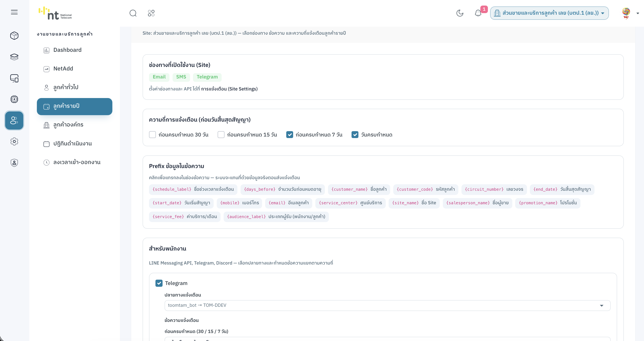Insert the {schedule_label} prefix chip
644x341 pixels.
(x=193, y=189)
